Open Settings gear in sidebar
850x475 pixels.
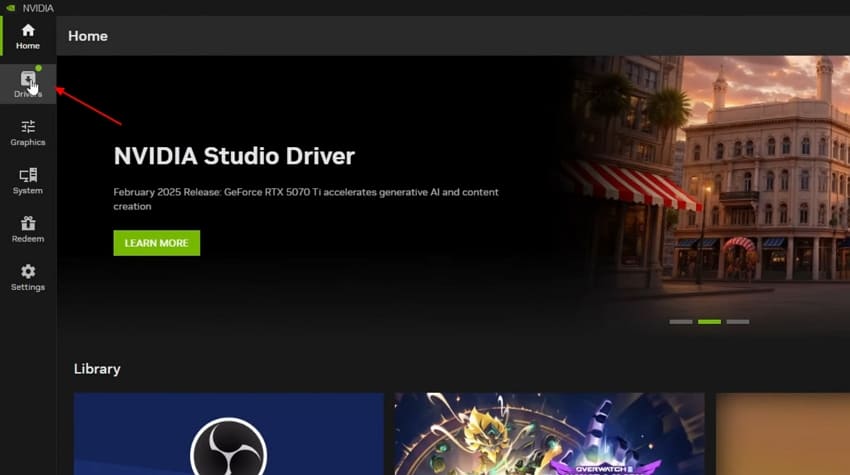tap(28, 278)
